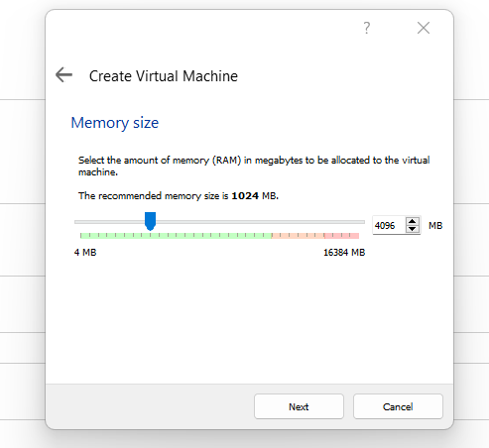Open help with the question mark icon
Viewport: 489px width, 448px height.
pyautogui.click(x=367, y=28)
